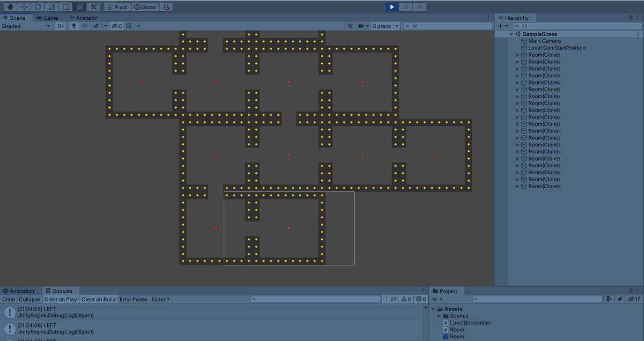Toggle warning messages filter

point(406,299)
